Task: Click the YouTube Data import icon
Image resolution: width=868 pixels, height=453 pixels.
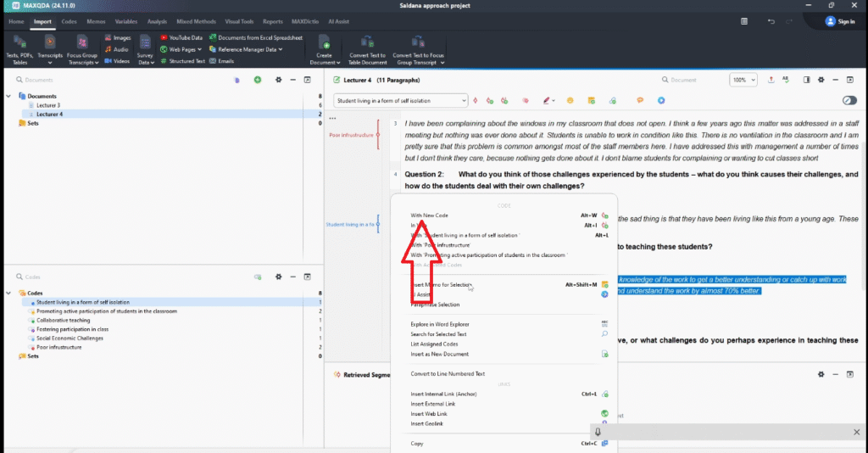Action: click(164, 37)
